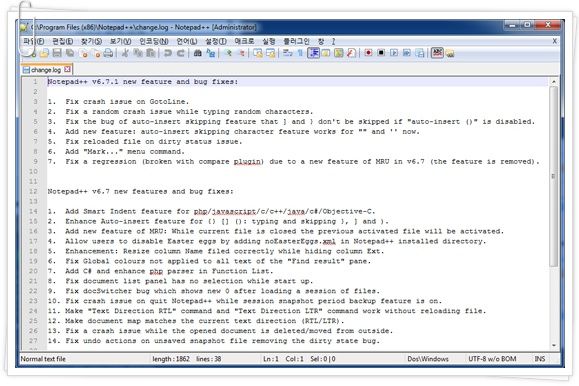Toggle the Word Wrap toolbar button
The image size is (579, 386).
tap(287, 53)
